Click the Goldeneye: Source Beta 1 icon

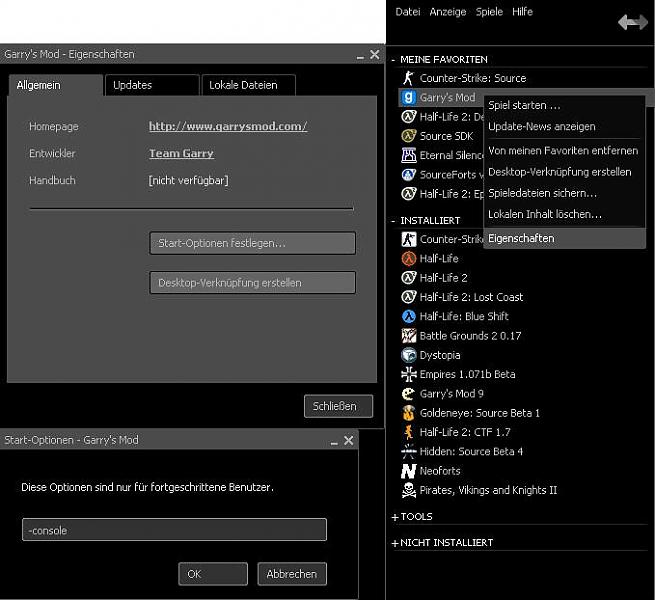pos(408,413)
